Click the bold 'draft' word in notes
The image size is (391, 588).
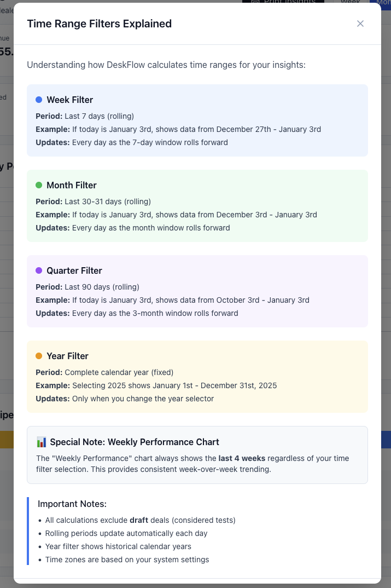pyautogui.click(x=139, y=520)
